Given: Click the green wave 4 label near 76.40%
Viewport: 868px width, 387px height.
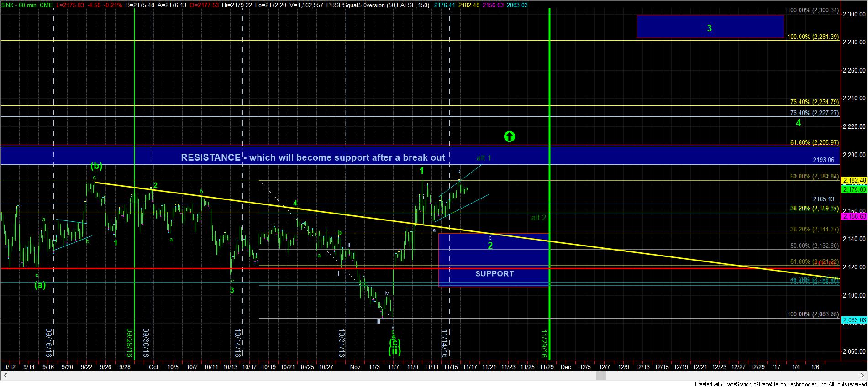Looking at the screenshot, I should coord(798,123).
